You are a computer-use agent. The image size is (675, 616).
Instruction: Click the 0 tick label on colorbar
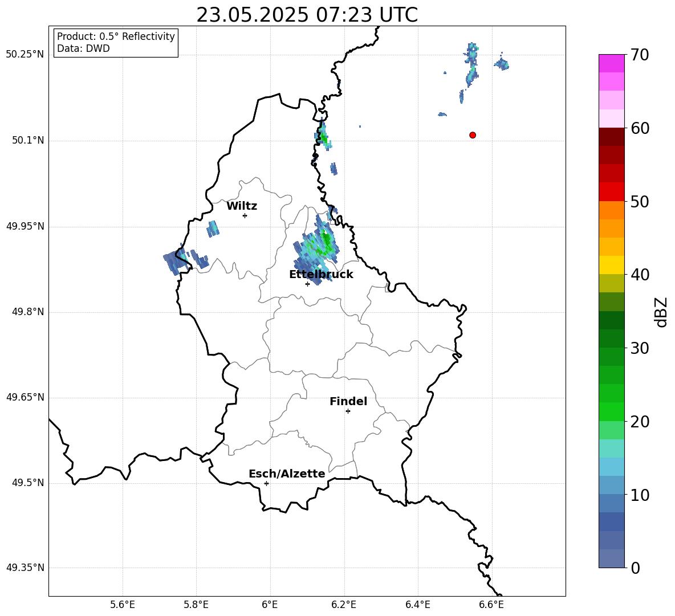tap(635, 568)
